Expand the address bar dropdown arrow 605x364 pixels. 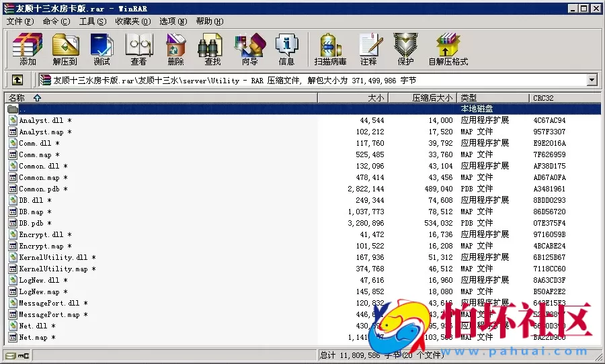pos(592,80)
